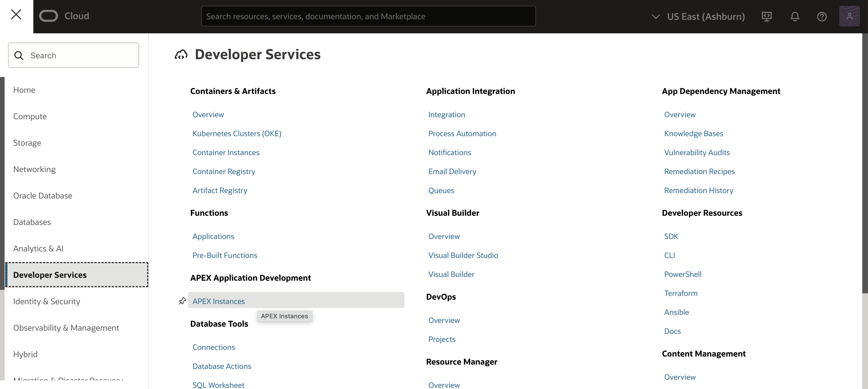Click the top search resources field
Image resolution: width=868 pixels, height=389 pixels.
(x=368, y=16)
